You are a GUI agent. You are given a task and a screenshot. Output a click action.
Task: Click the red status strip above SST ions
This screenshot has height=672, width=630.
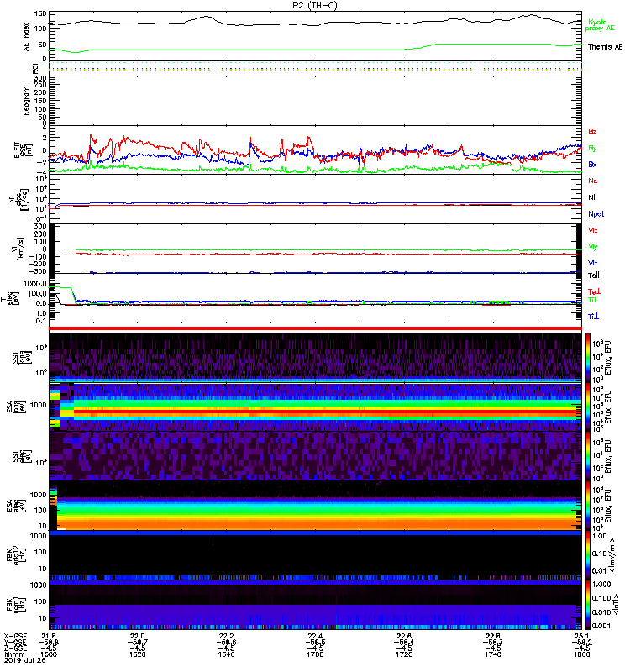[x=315, y=328]
